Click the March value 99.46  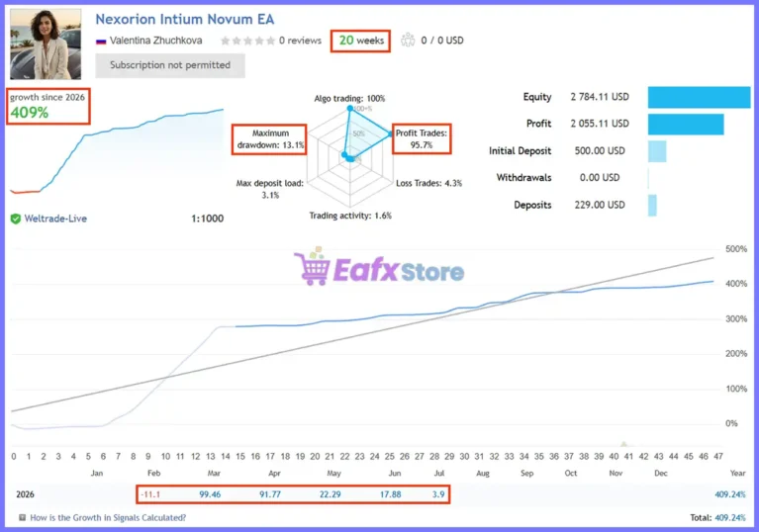[x=210, y=494]
